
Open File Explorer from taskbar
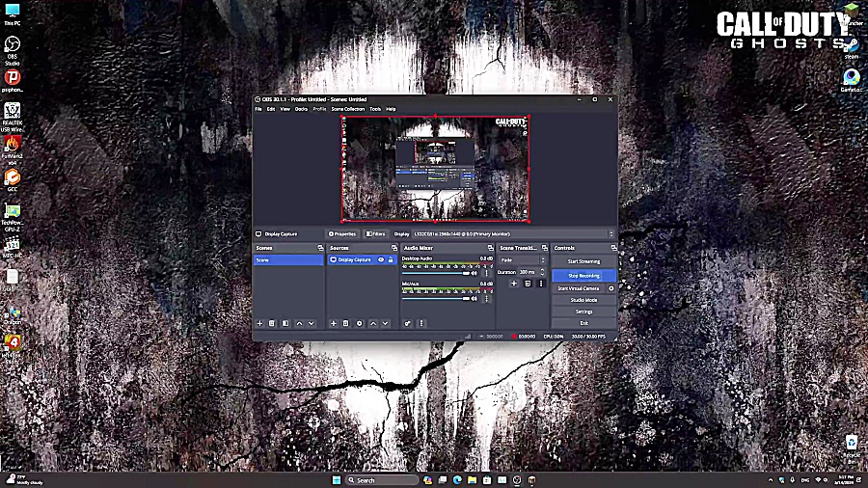tap(472, 480)
